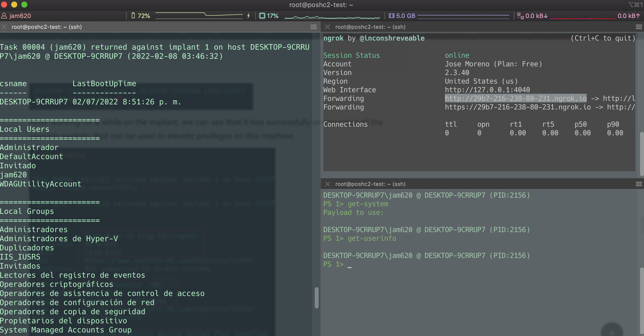The image size is (644, 336).
Task: Click jam620 username in status bar
Action: pyautogui.click(x=20, y=16)
